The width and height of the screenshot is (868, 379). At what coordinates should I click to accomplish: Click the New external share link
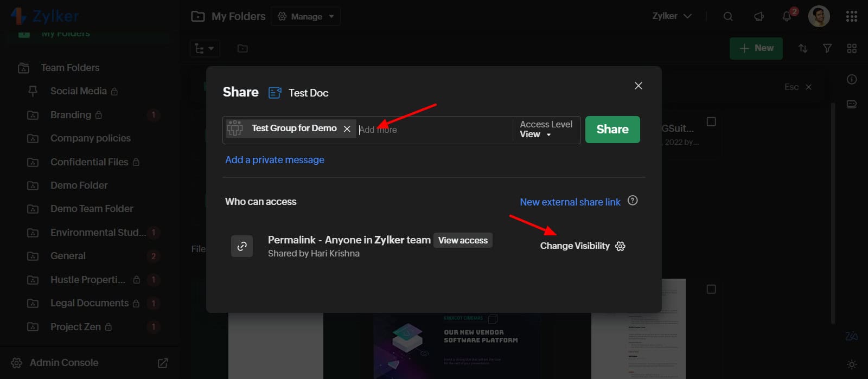click(x=570, y=202)
